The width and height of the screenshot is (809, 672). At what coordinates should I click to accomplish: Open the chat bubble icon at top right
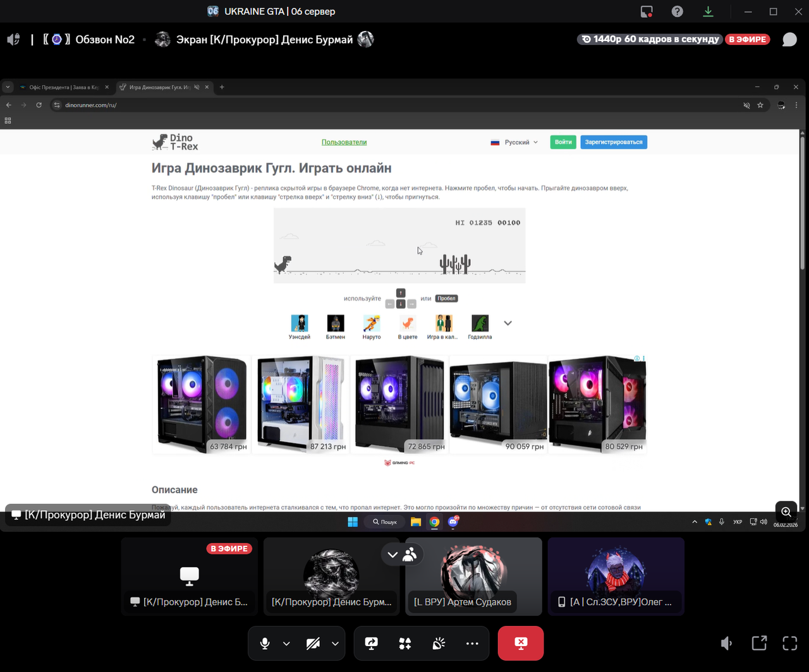(789, 39)
